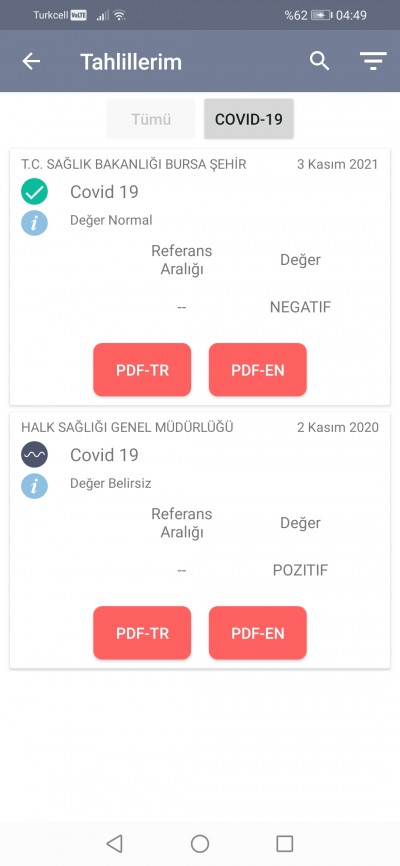Download PDF-EN for 2 Kasım 2020 test
The height and width of the screenshot is (866, 400).
(x=257, y=632)
